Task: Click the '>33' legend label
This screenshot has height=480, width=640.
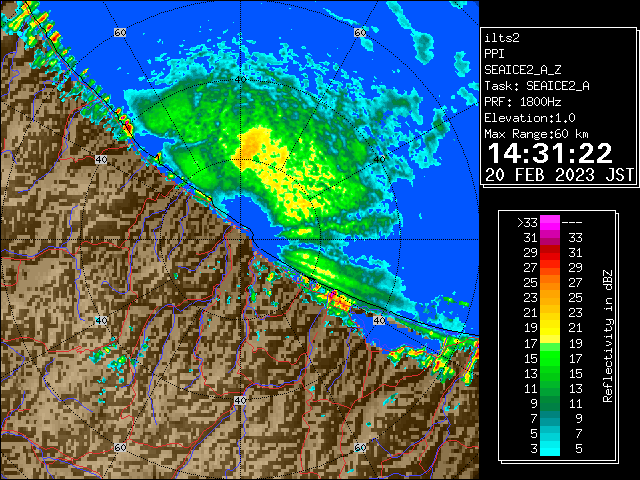Action: click(527, 223)
